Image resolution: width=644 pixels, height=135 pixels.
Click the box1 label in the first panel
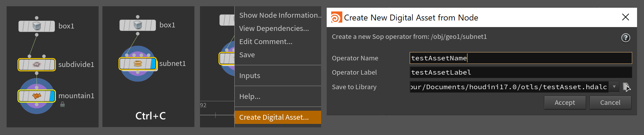66,26
